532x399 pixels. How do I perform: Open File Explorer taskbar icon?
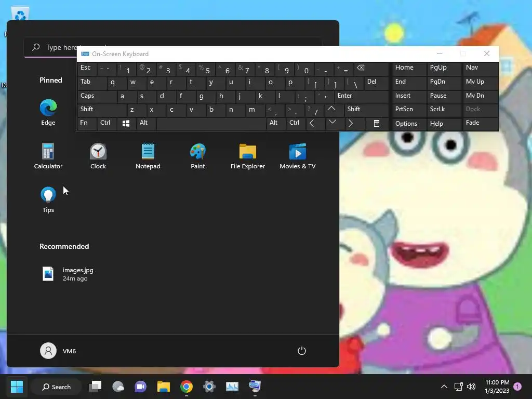[164, 387]
